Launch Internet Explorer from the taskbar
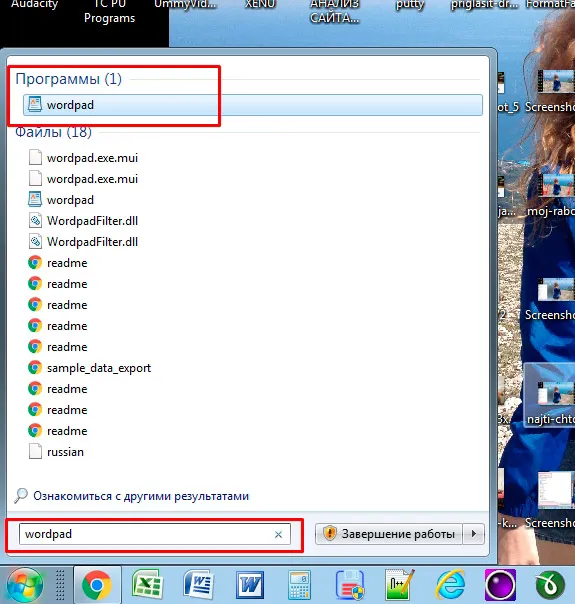This screenshot has width=575, height=604. pos(449,585)
